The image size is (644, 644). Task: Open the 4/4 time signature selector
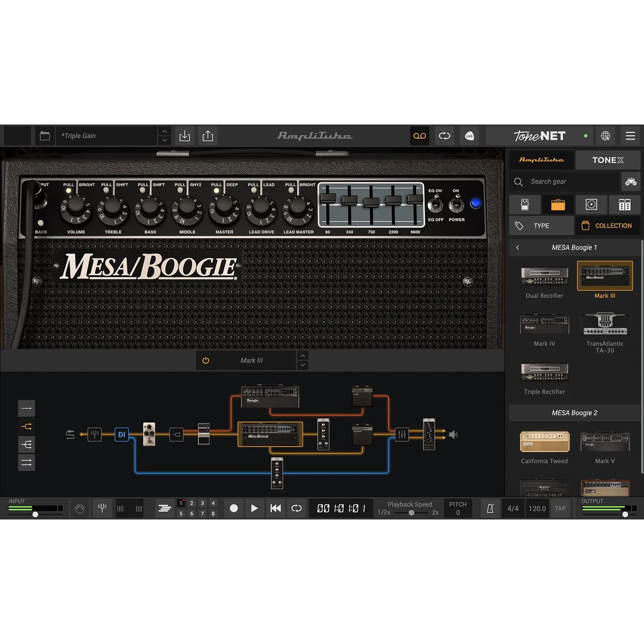point(513,508)
